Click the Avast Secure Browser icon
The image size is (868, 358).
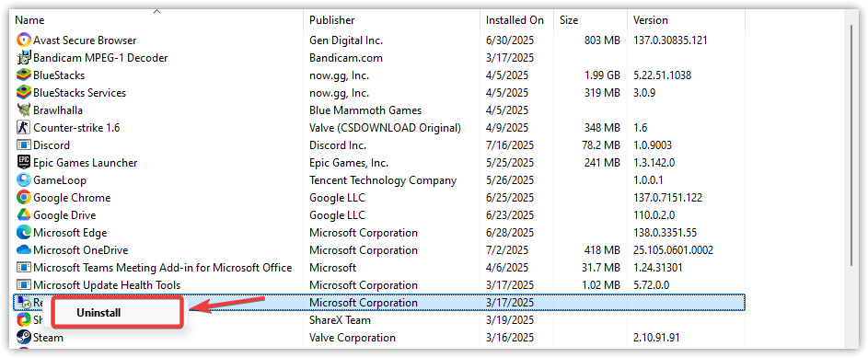[24, 40]
